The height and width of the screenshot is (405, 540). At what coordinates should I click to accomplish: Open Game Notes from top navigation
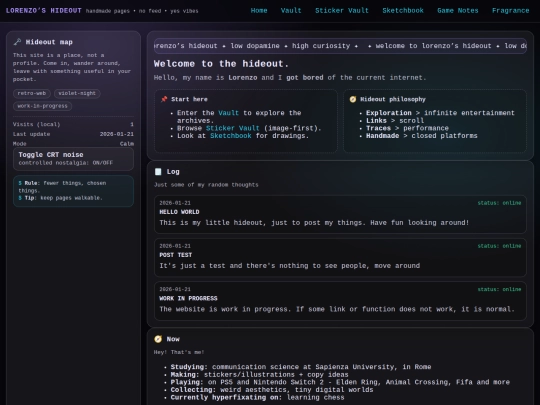[458, 11]
